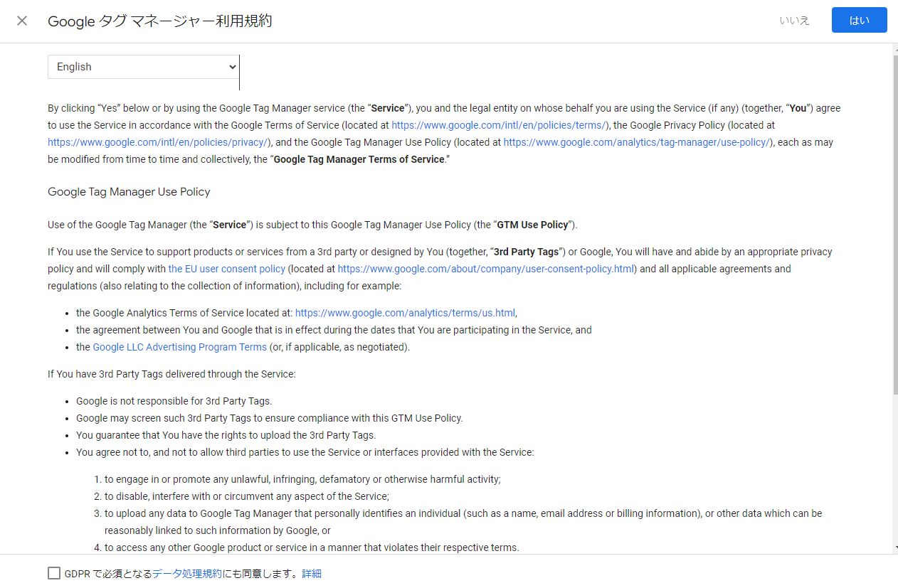Click text 'If You have 3rd Party Tags delivered'

[171, 374]
